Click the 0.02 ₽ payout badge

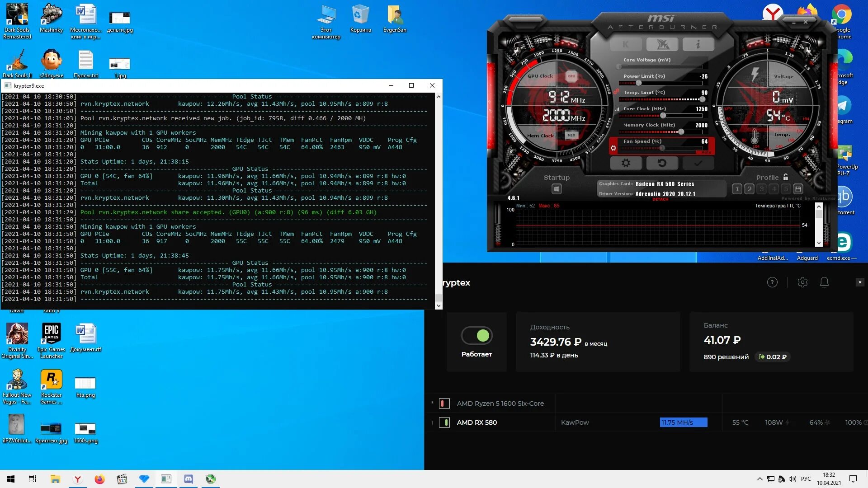tap(773, 357)
